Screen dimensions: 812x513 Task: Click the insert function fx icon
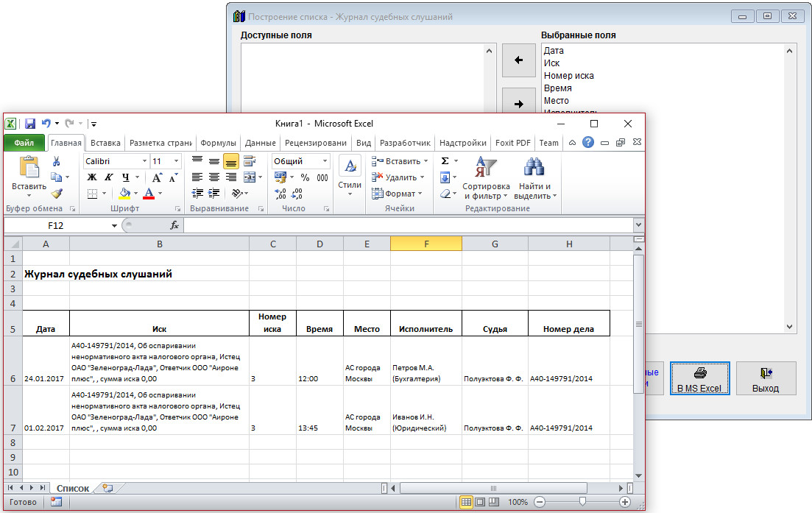click(174, 225)
